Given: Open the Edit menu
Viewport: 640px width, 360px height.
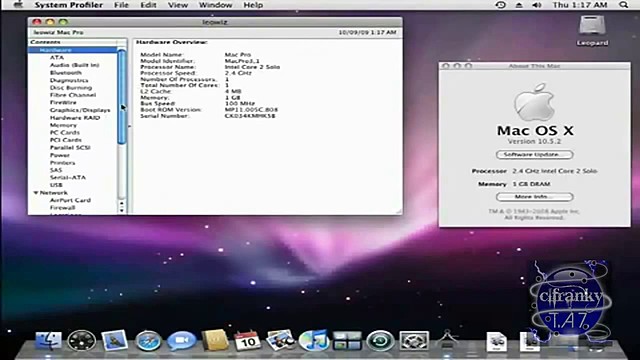Looking at the screenshot, I should (x=148, y=5).
